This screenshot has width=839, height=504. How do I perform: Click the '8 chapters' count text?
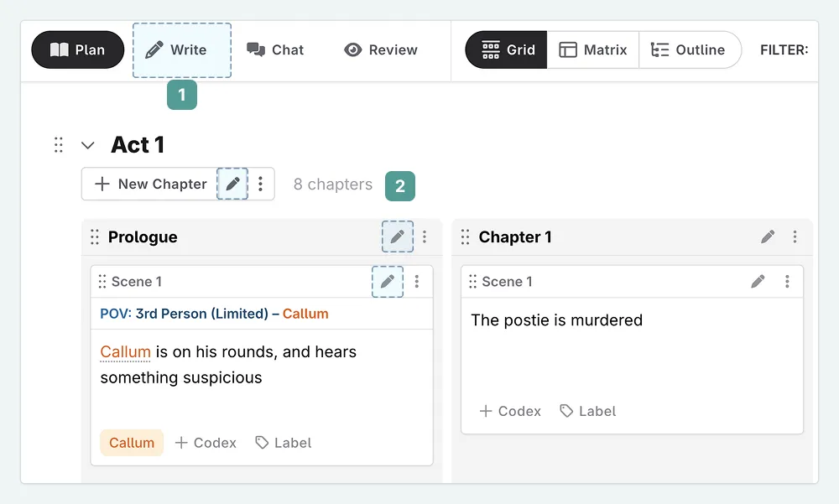[333, 184]
